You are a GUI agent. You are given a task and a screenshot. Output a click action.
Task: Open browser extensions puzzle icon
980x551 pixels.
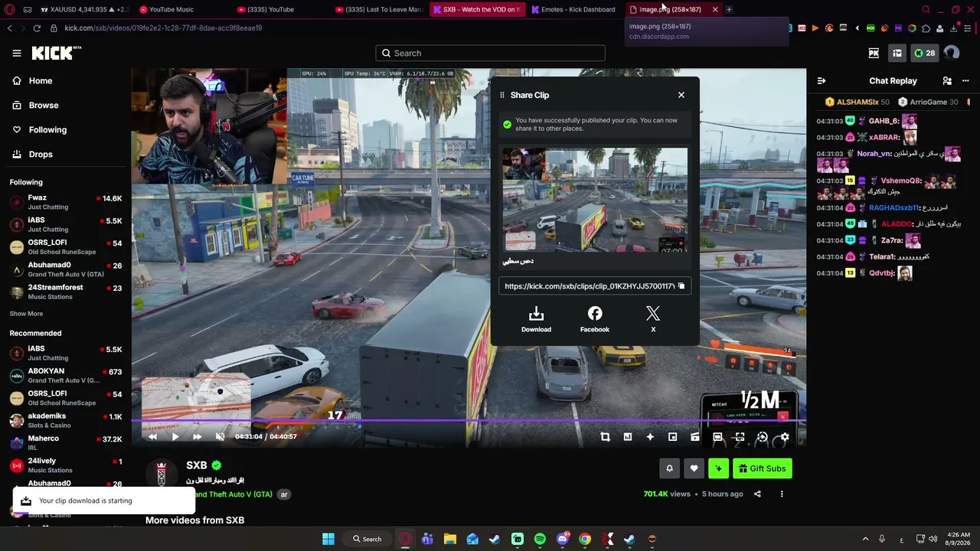(926, 28)
